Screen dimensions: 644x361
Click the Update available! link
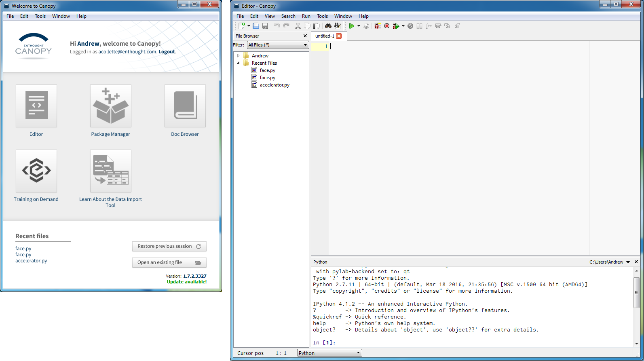click(x=187, y=282)
